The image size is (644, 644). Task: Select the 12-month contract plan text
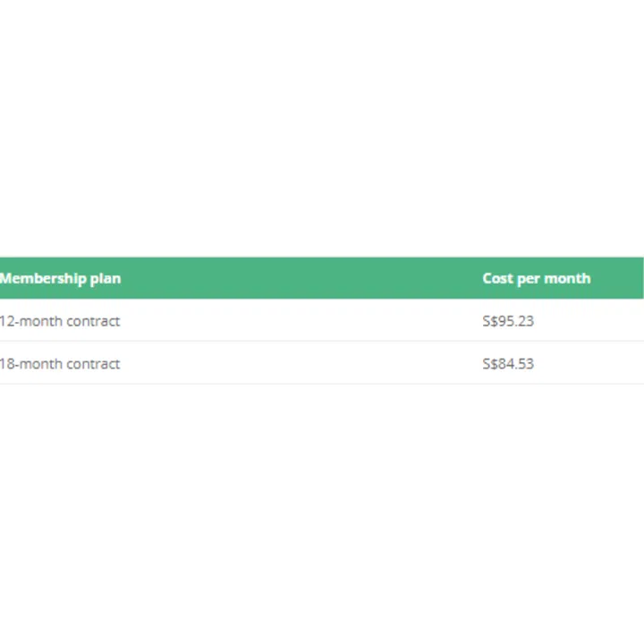click(x=60, y=321)
